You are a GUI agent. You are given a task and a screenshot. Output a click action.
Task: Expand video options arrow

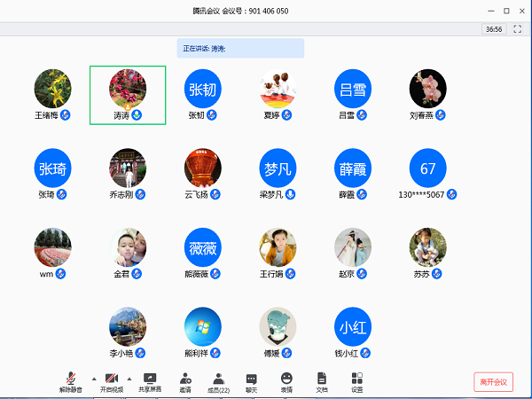[129, 379]
